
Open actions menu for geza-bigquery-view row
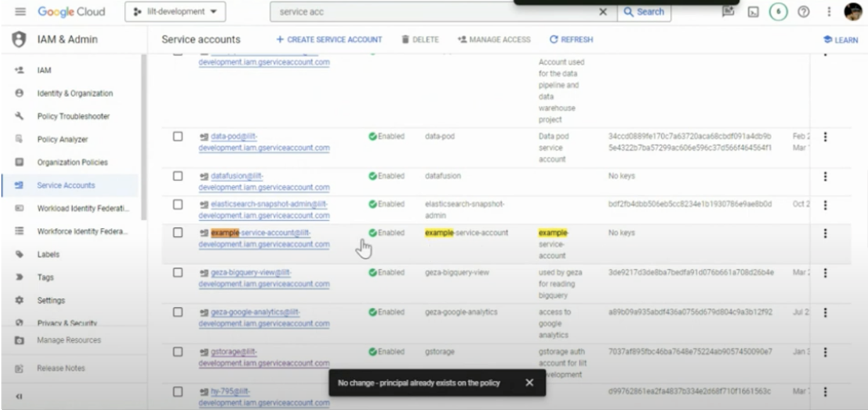point(826,273)
